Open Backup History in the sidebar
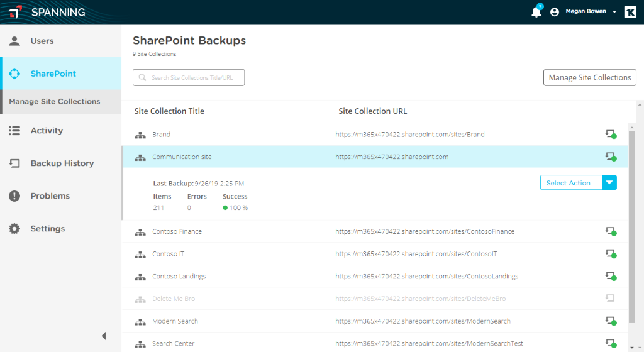 click(x=61, y=163)
